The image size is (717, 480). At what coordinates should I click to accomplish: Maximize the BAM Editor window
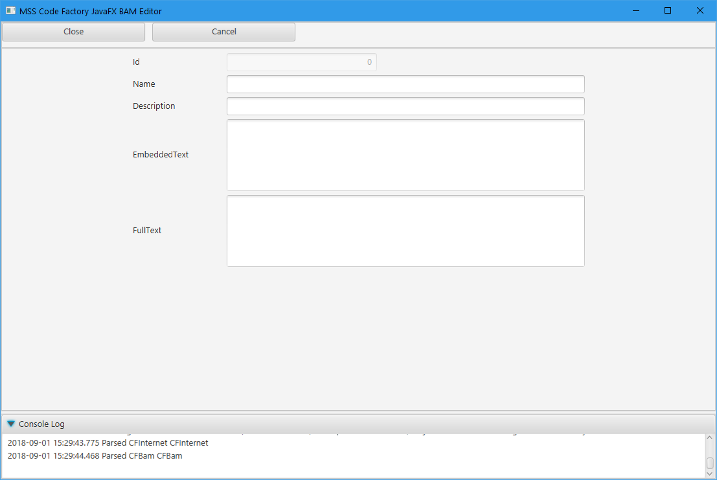click(x=667, y=10)
